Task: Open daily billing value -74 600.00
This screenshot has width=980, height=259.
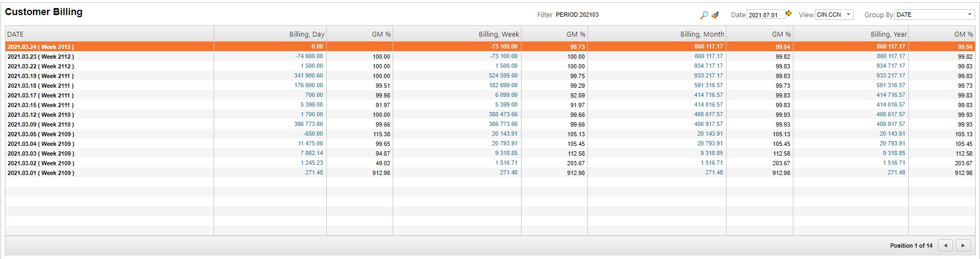Action: tap(309, 57)
